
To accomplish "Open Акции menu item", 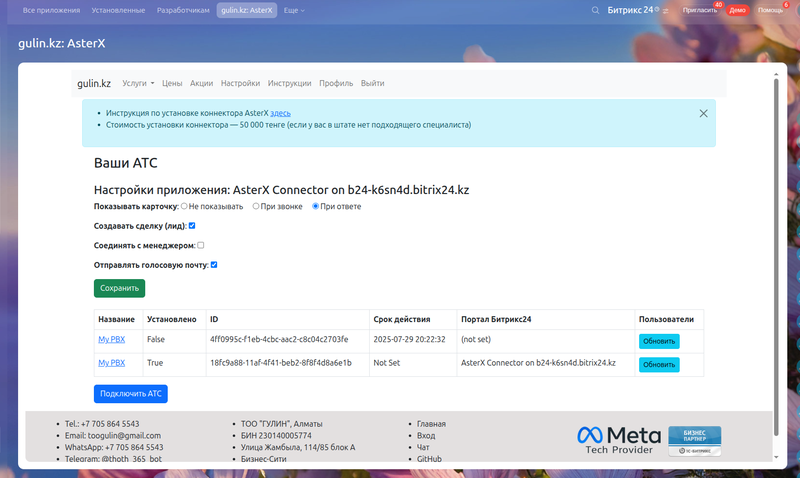I will pos(202,83).
